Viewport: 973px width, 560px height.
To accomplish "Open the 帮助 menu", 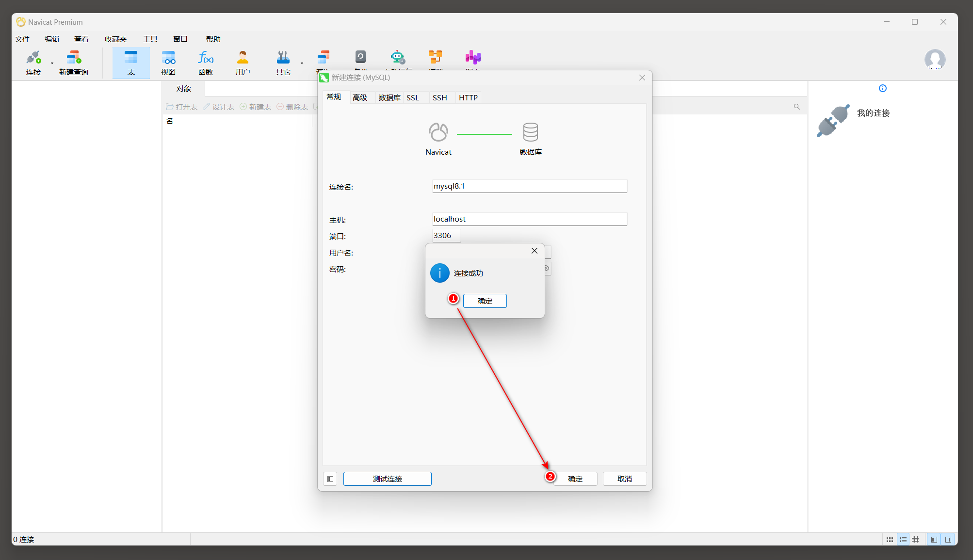I will click(x=213, y=39).
